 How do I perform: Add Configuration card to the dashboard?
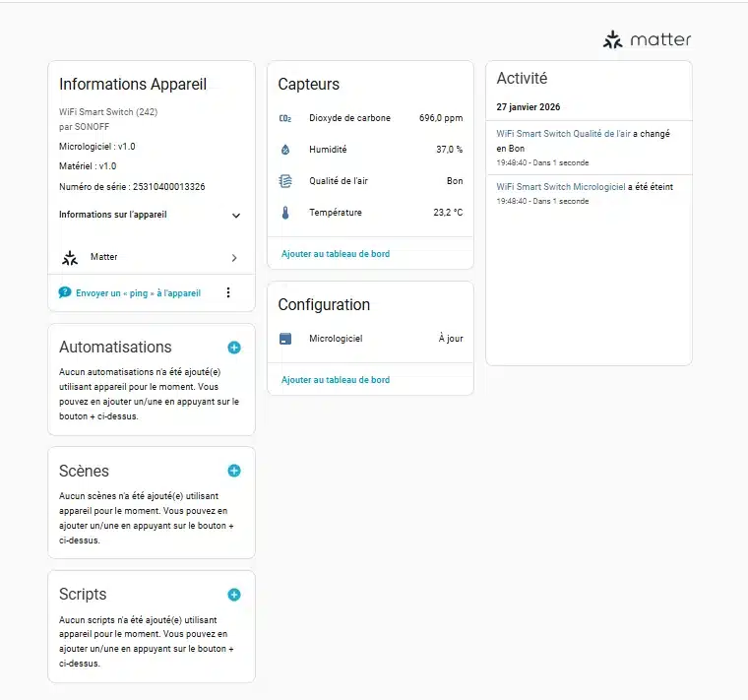(x=336, y=380)
